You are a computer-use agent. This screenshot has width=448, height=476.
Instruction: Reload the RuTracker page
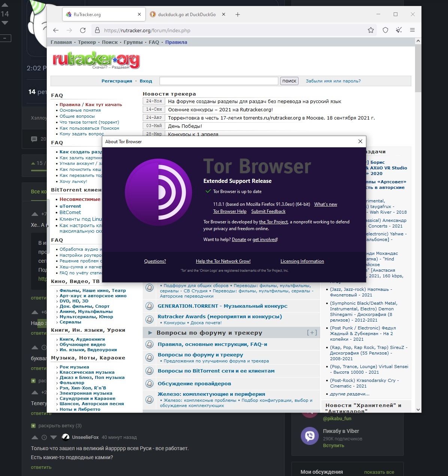83,30
